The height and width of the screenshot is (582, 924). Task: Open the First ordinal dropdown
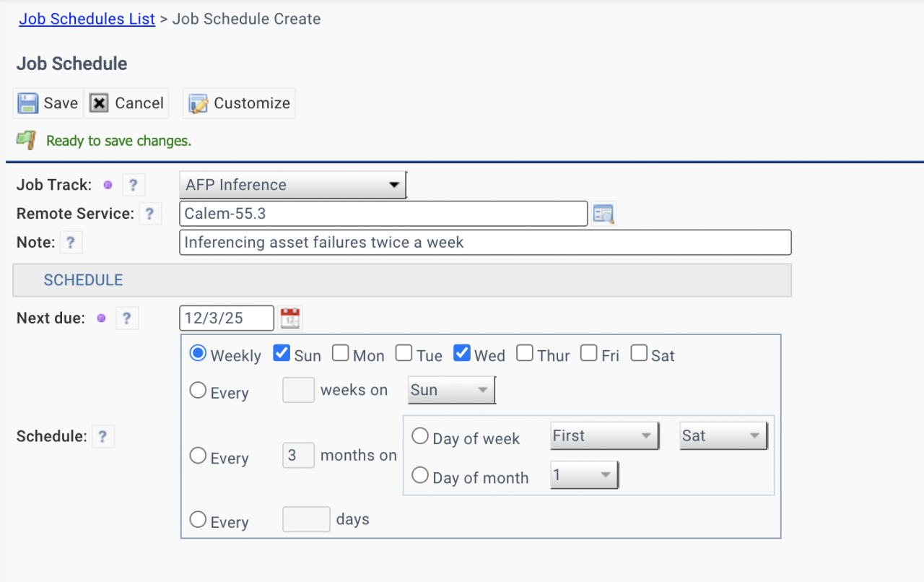(604, 436)
